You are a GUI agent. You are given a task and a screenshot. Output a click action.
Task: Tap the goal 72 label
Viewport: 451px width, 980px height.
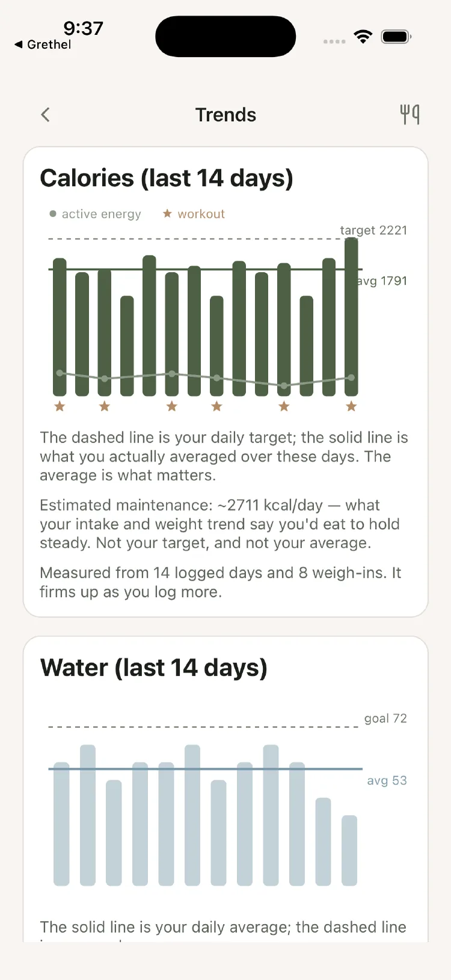pyautogui.click(x=385, y=718)
